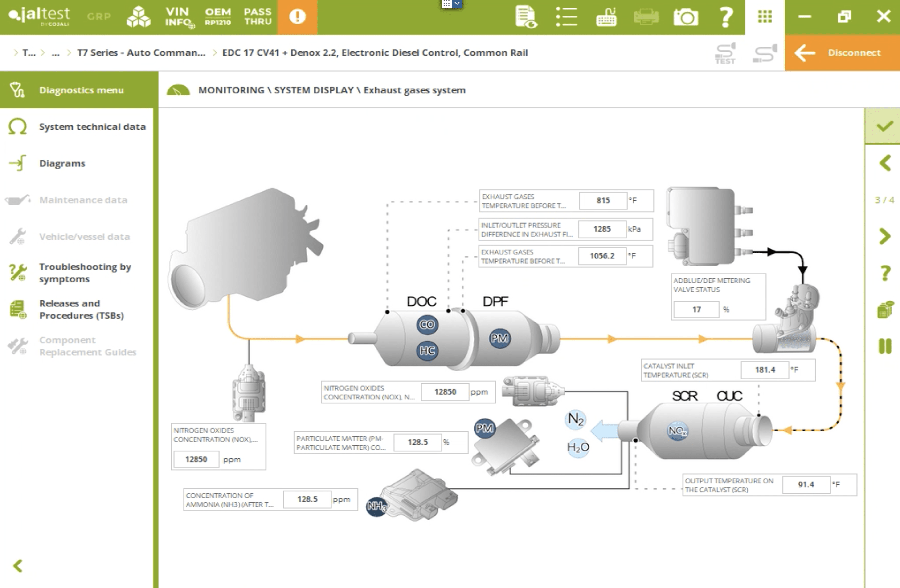
Task: Click the AdBlue metering valve status value
Action: coord(696,310)
